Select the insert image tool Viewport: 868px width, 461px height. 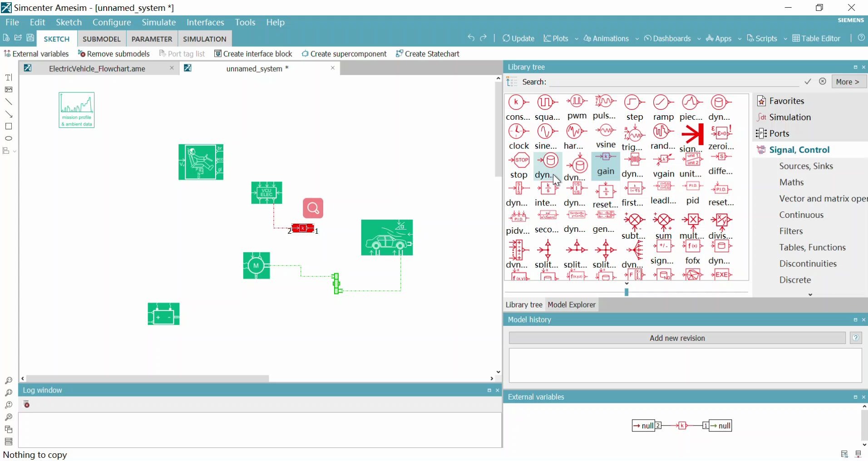click(9, 90)
